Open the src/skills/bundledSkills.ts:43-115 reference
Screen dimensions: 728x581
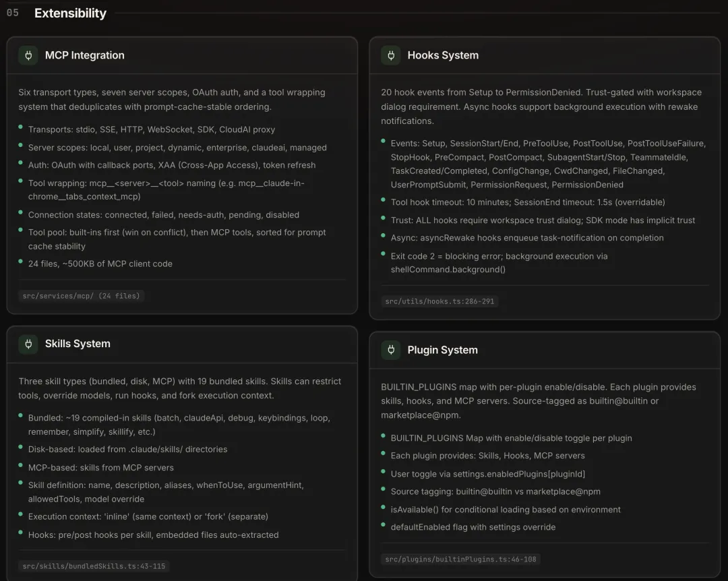coord(94,565)
